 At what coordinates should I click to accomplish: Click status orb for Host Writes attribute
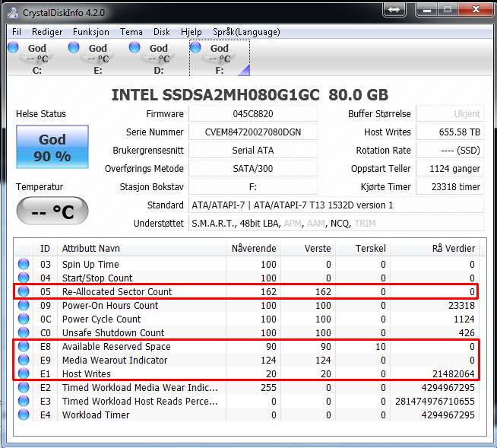[24, 373]
